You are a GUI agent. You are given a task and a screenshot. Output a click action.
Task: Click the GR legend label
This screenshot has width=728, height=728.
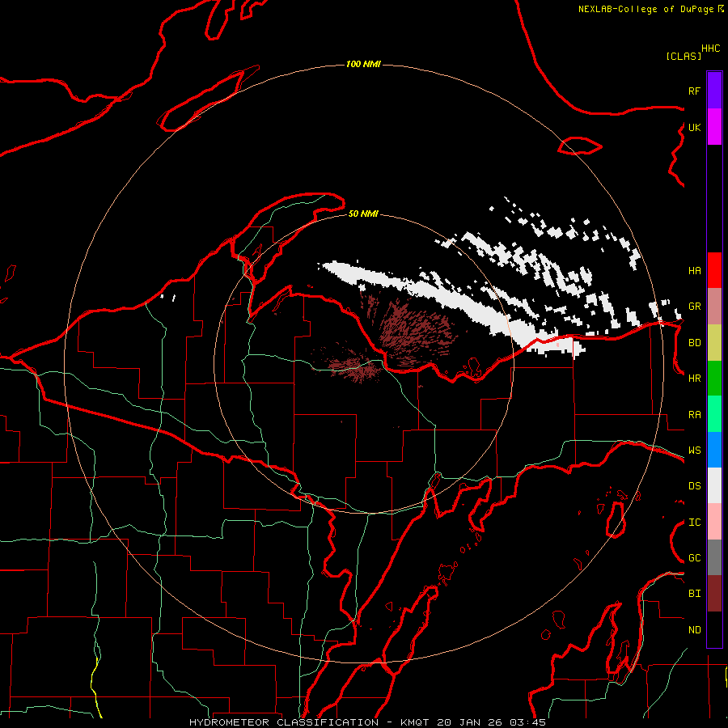[694, 307]
